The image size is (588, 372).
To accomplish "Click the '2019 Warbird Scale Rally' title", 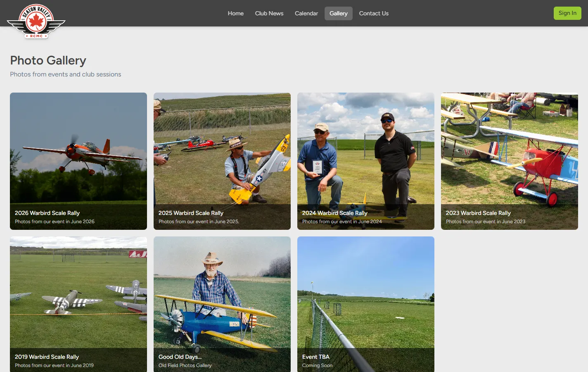I will point(47,357).
